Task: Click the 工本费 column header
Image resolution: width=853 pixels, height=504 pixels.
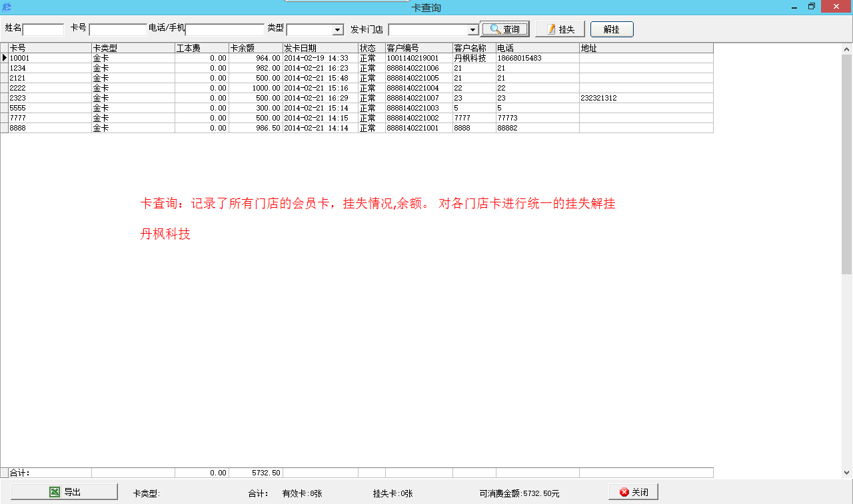Action: (202, 48)
